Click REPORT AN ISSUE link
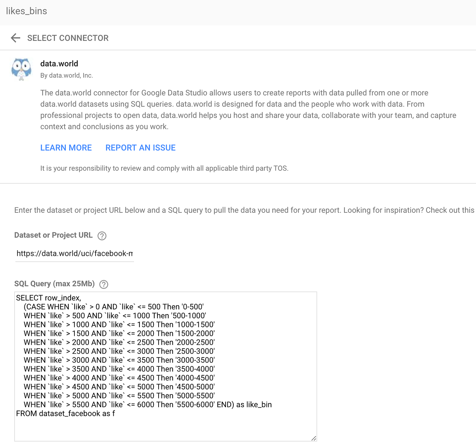This screenshot has width=476, height=448. coord(140,148)
